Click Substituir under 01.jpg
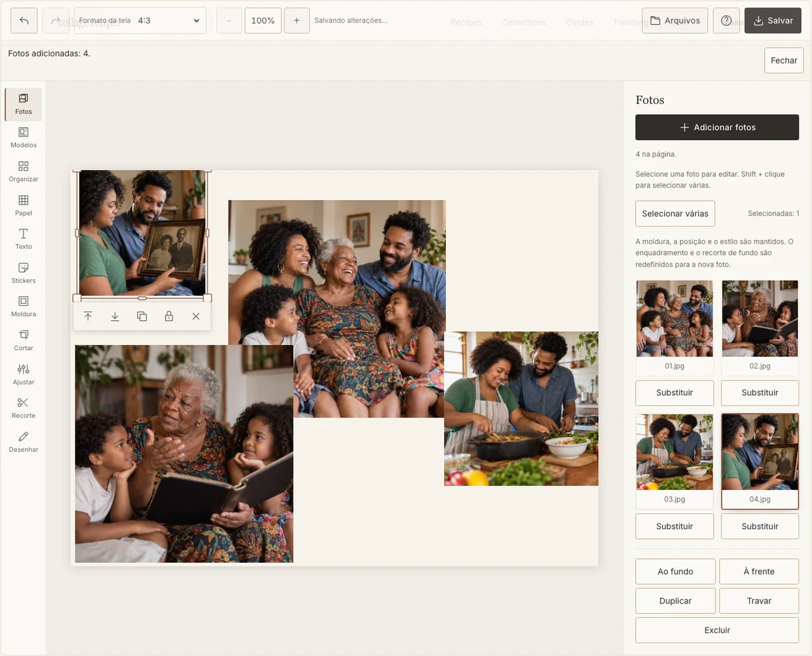 tap(675, 393)
